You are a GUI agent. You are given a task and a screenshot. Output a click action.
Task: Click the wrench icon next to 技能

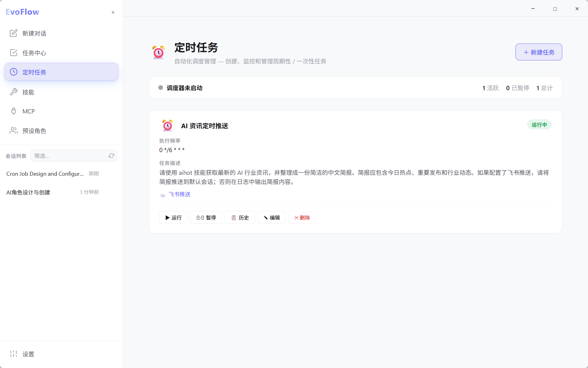point(13,92)
